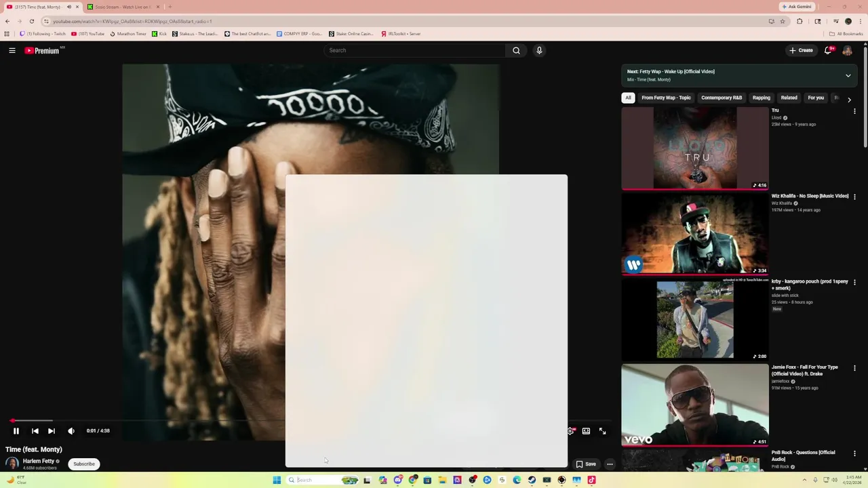The image size is (868, 488).
Task: Open Jamie Foxx Fall For Your Type thumbnail
Action: tap(695, 405)
